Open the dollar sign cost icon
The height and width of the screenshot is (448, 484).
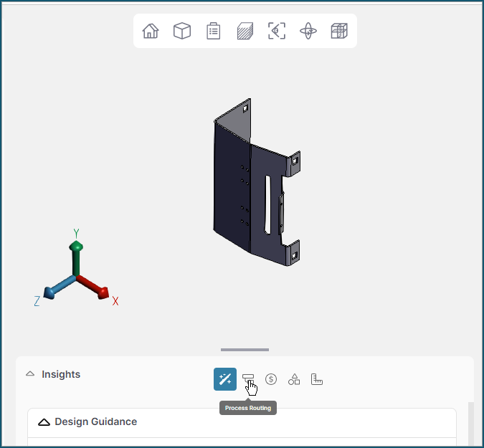tap(271, 379)
